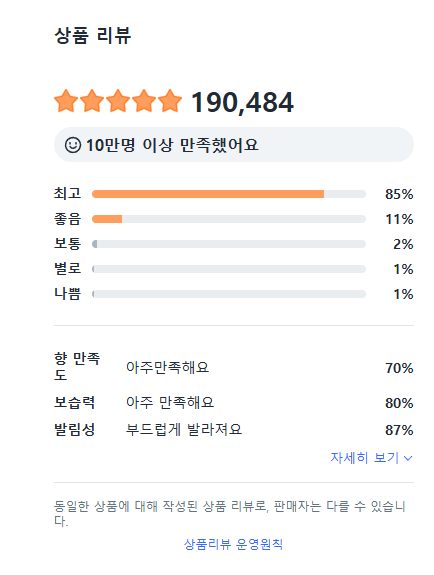Click the 10만명 이상 만족했어요 badge

[234, 145]
